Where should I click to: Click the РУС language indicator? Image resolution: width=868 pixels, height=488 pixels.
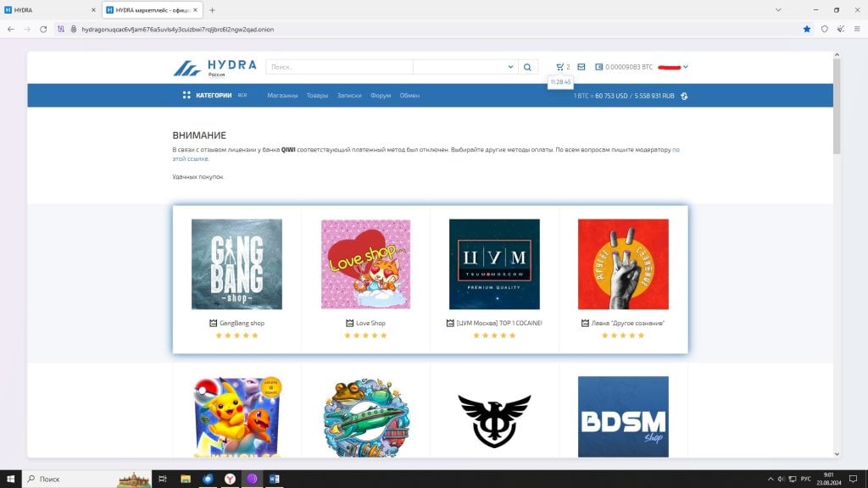pos(805,480)
